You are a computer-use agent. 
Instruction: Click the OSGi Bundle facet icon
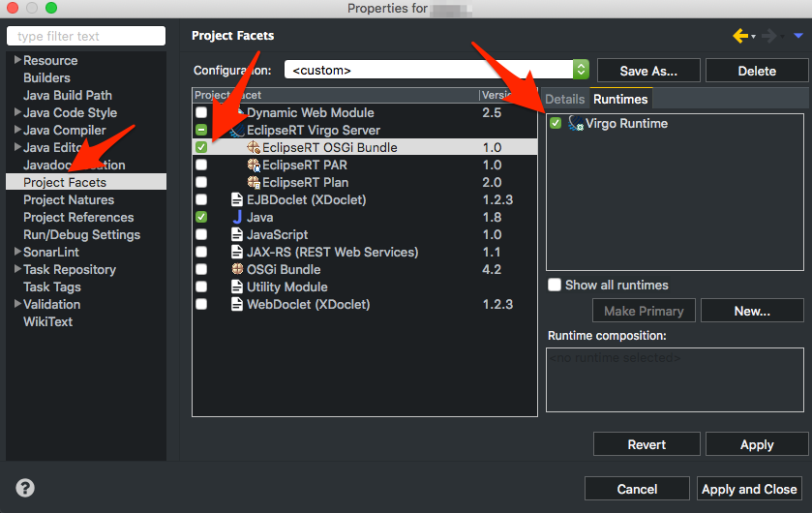237,269
